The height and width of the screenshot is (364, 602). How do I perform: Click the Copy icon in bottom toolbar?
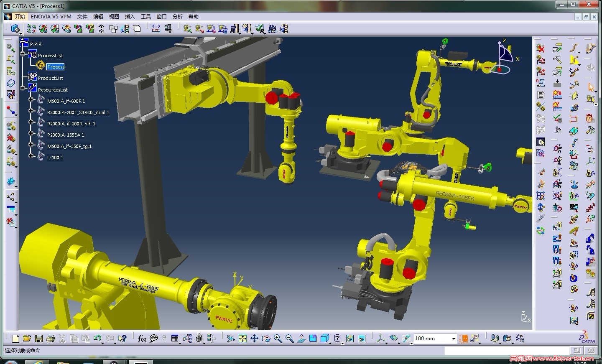[74, 339]
